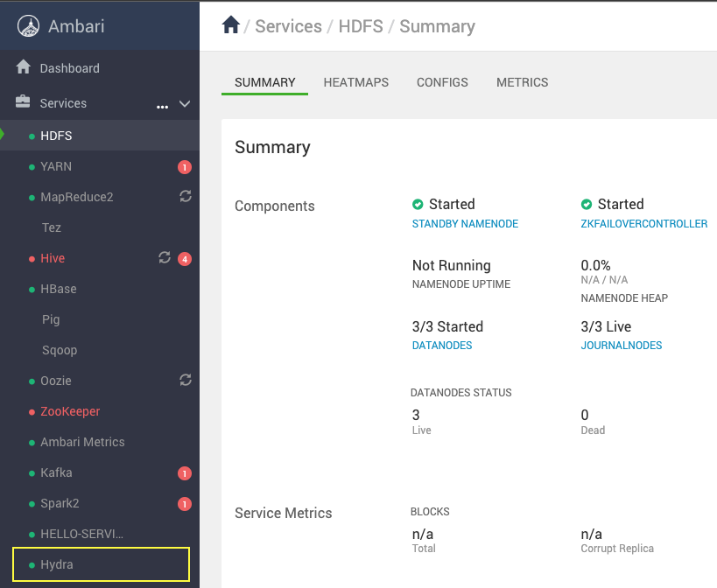The image size is (717, 588).
Task: Click the Hive restart-required refresh icon
Action: click(165, 257)
